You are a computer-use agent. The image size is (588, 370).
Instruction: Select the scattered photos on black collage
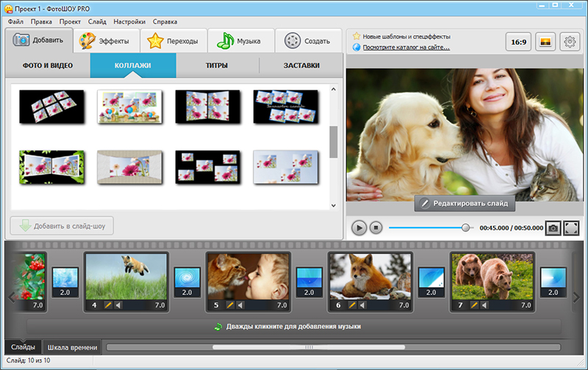[207, 167]
